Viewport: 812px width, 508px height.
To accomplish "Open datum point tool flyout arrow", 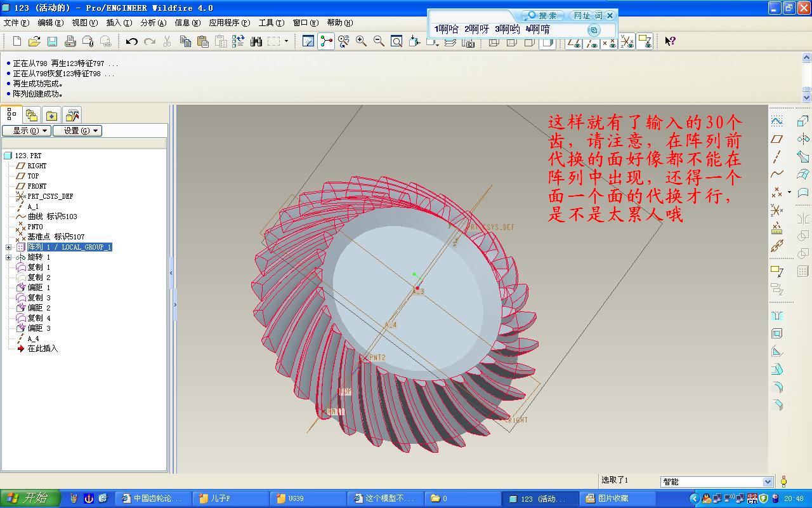I will 789,192.
